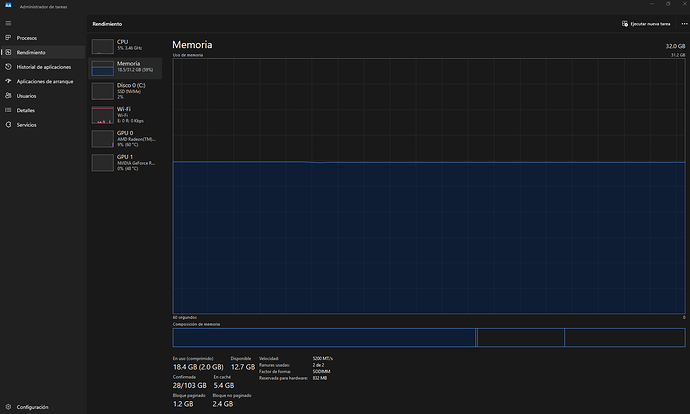The width and height of the screenshot is (690, 414).
Task: Click the Historial de aplicaciones icon
Action: click(8, 67)
